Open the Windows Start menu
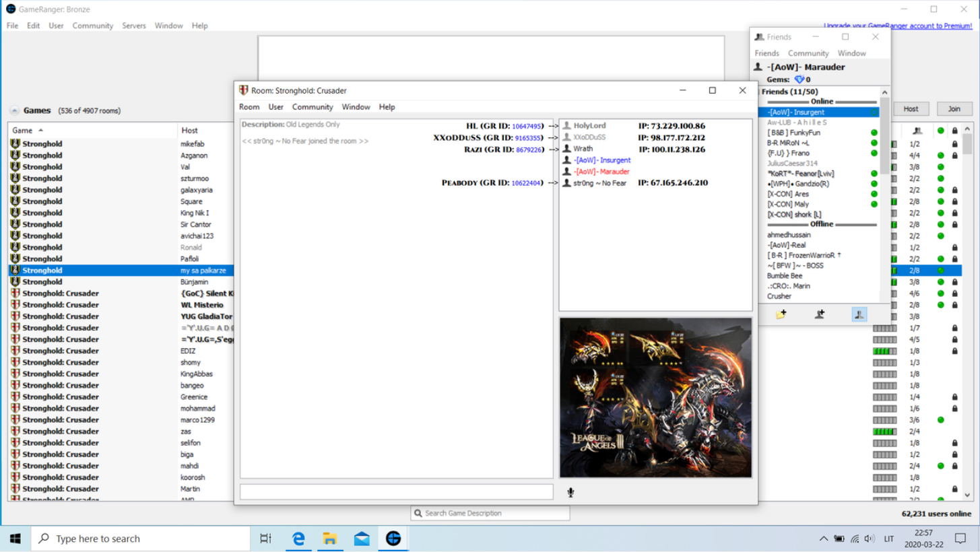 (x=15, y=539)
